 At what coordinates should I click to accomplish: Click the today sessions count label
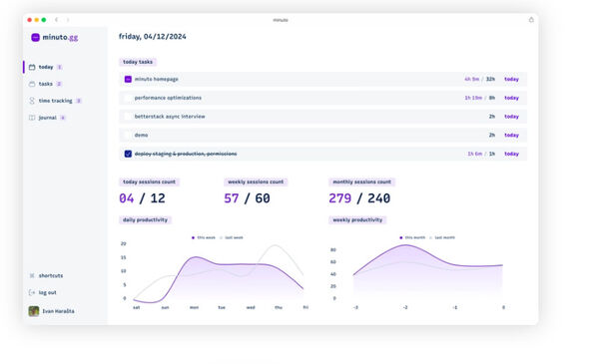pyautogui.click(x=149, y=182)
